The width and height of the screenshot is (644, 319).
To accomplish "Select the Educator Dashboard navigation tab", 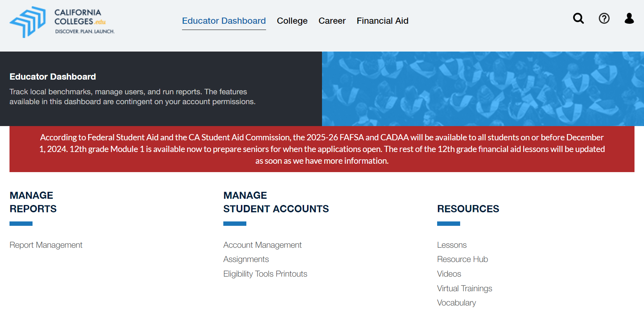I will (x=224, y=21).
